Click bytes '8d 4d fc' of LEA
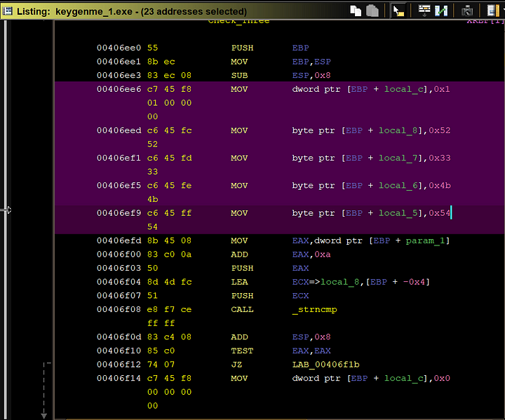The height and width of the screenshot is (420, 505). (x=170, y=282)
